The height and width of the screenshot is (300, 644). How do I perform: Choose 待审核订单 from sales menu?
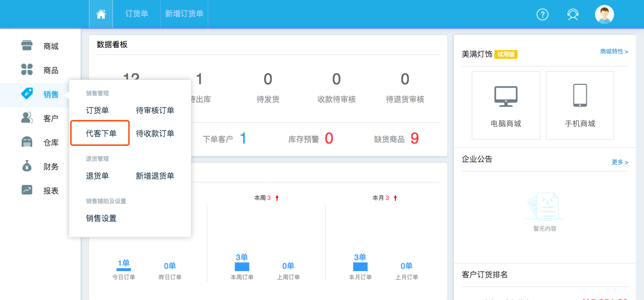pos(155,110)
